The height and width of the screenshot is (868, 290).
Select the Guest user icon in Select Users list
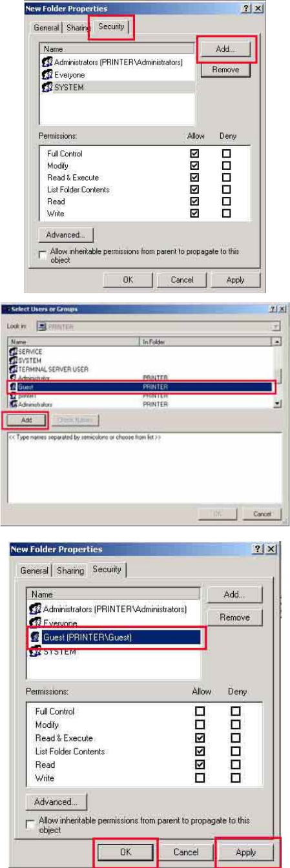click(x=13, y=386)
